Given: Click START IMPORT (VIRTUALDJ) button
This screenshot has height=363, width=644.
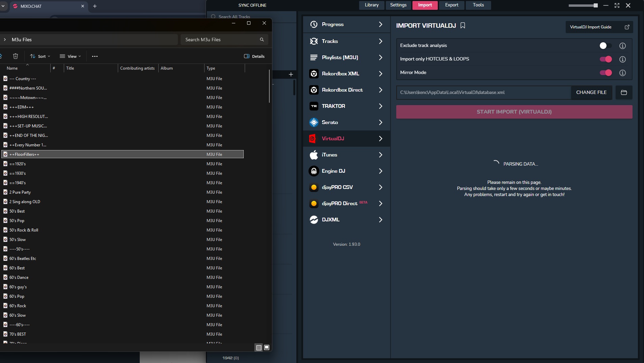Looking at the screenshot, I should 514,112.
